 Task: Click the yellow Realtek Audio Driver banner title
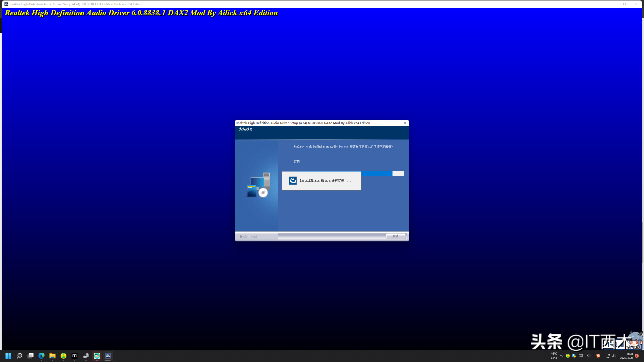(141, 13)
